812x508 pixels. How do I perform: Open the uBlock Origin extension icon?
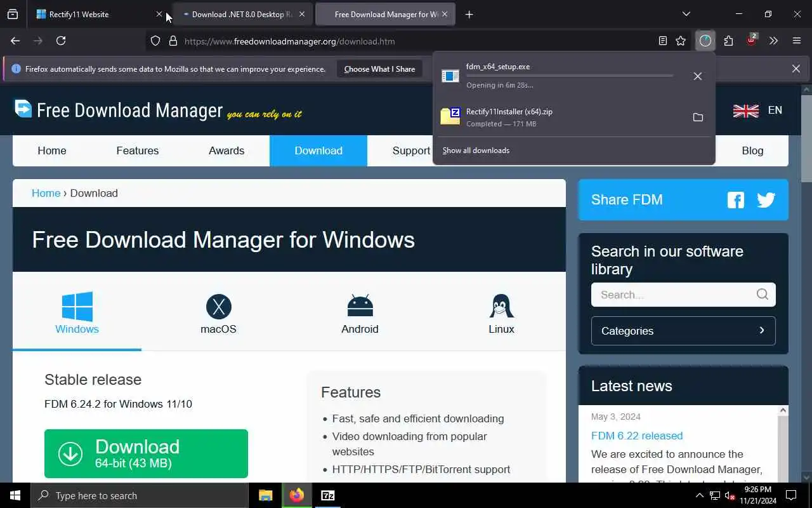[x=752, y=40]
